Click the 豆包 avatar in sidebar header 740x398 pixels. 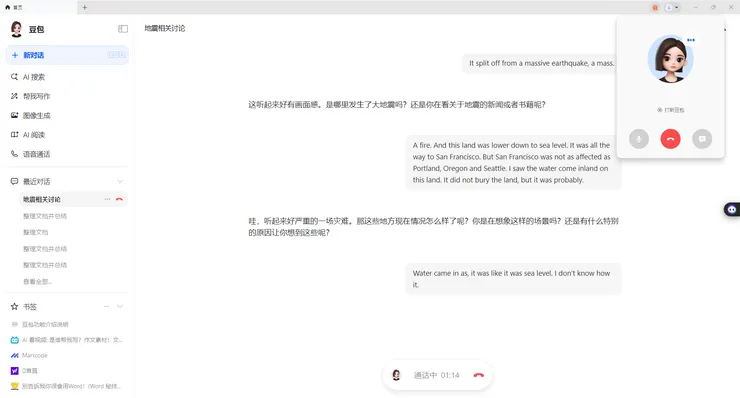(17, 29)
